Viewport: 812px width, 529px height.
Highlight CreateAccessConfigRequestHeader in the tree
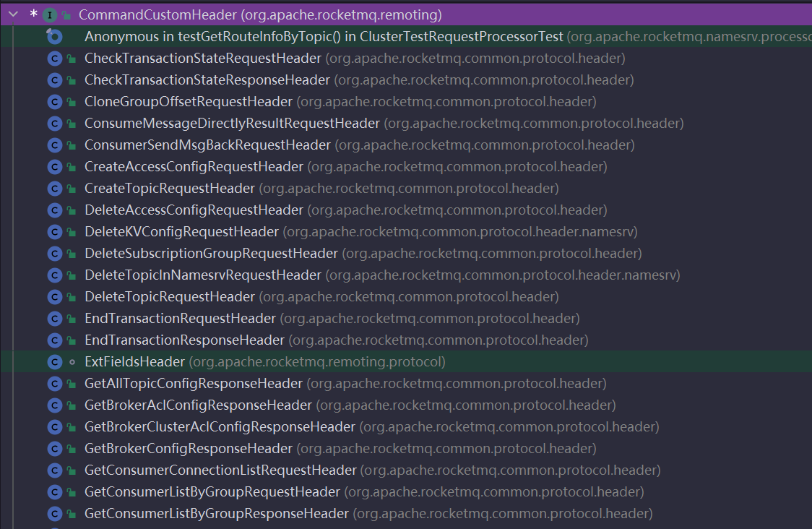pos(194,167)
